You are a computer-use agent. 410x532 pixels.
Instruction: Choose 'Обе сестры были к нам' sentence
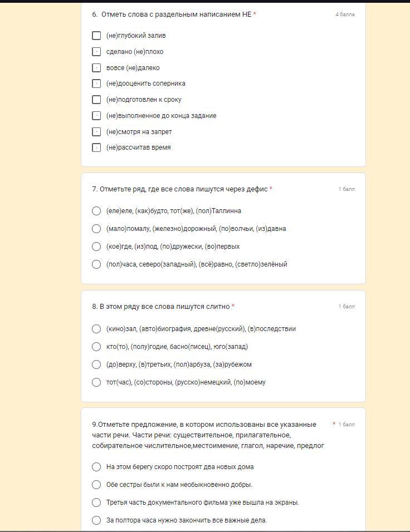pos(96,485)
